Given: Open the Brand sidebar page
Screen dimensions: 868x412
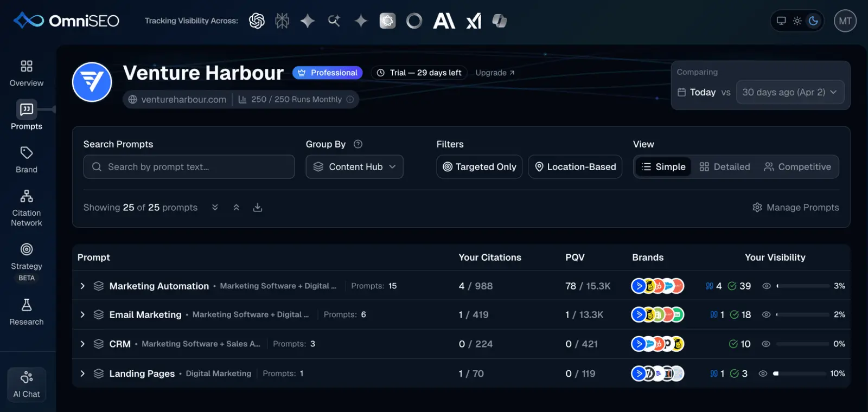Looking at the screenshot, I should pyautogui.click(x=27, y=160).
